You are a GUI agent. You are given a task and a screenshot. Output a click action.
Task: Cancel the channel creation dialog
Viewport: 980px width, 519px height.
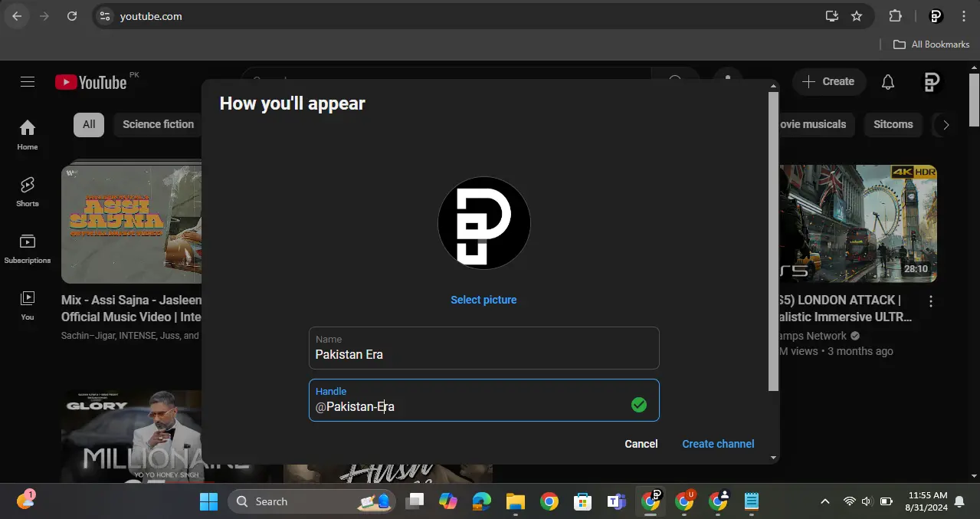(x=641, y=444)
